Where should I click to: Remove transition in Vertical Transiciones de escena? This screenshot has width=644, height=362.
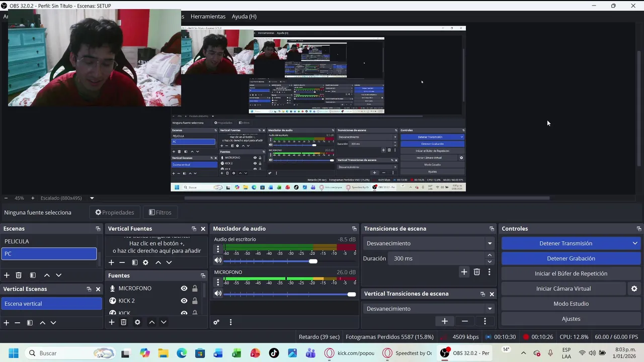click(x=465, y=321)
